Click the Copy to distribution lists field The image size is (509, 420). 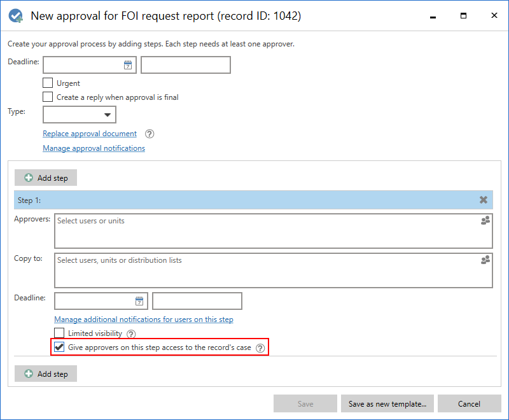point(274,270)
